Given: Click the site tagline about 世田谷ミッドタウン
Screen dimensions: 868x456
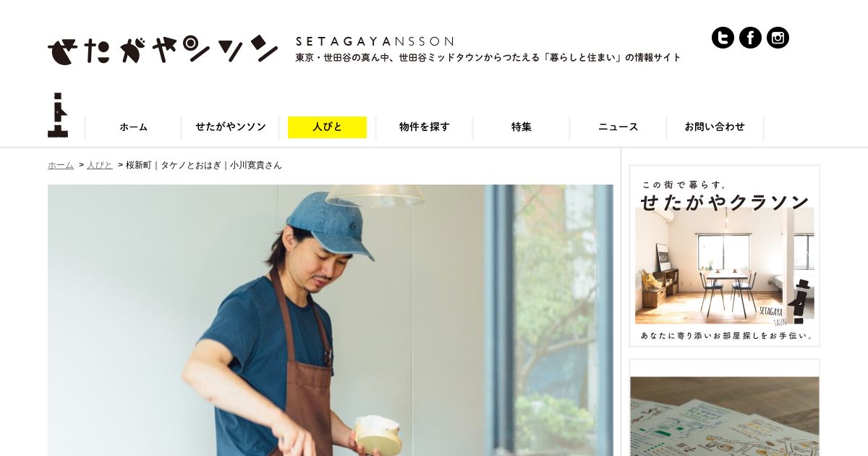Looking at the screenshot, I should pyautogui.click(x=488, y=58).
